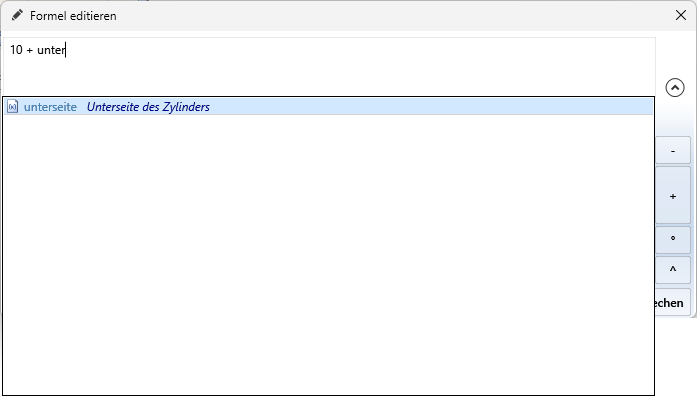Click into the formula input field
The image size is (697, 396).
(x=329, y=66)
